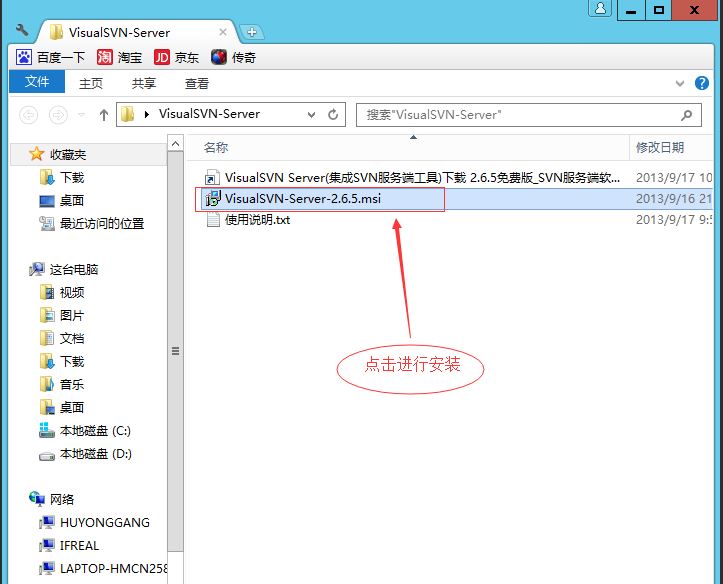Click the 本地磁盘 (C:) drive icon

tap(47, 430)
